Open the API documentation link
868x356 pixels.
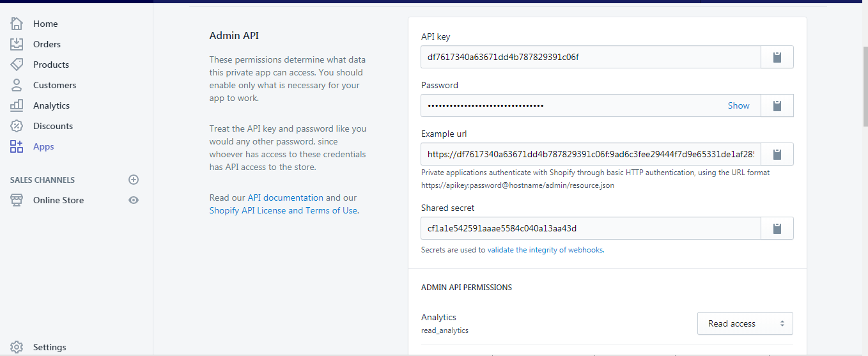(286, 197)
